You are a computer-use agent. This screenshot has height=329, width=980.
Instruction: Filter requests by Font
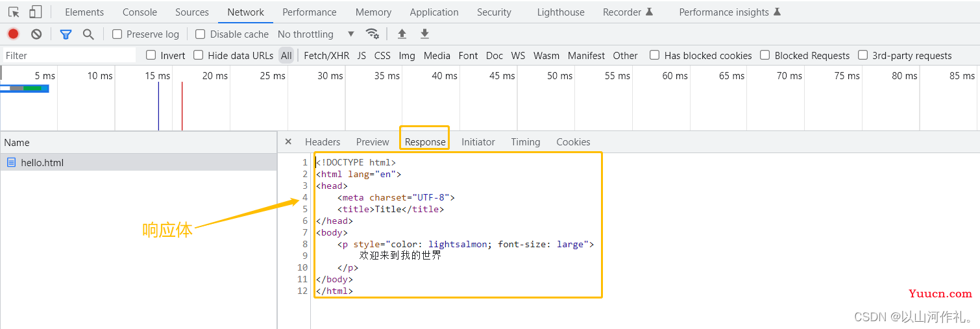tap(468, 55)
